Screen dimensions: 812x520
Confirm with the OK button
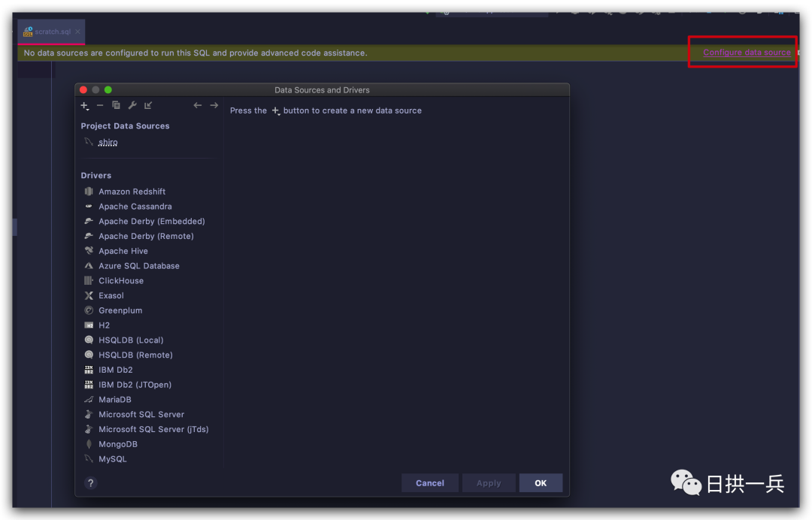pyautogui.click(x=541, y=482)
